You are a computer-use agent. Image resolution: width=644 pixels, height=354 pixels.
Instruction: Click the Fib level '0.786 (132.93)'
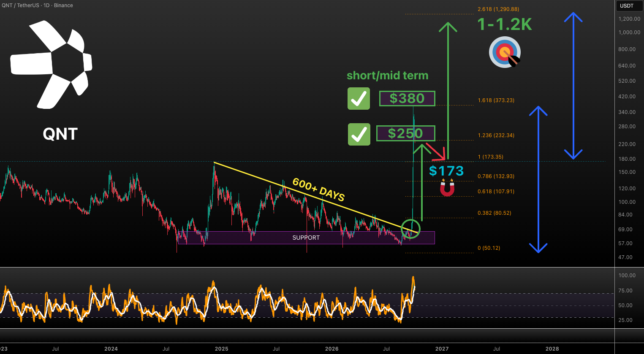click(x=496, y=176)
